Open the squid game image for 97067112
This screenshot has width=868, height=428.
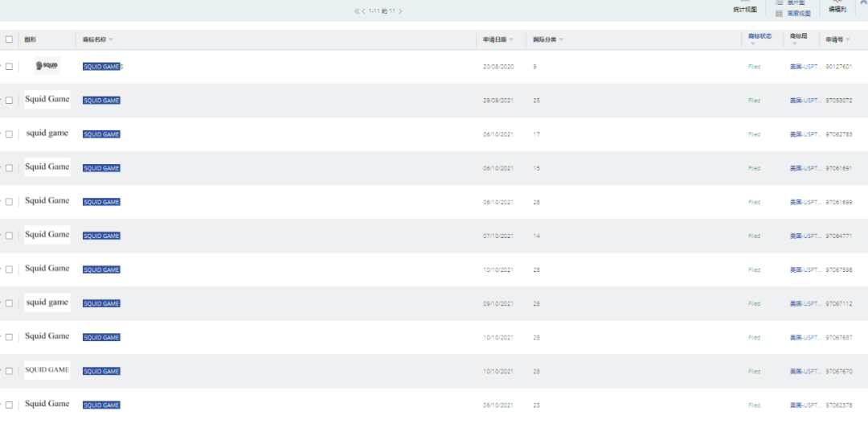(47, 302)
